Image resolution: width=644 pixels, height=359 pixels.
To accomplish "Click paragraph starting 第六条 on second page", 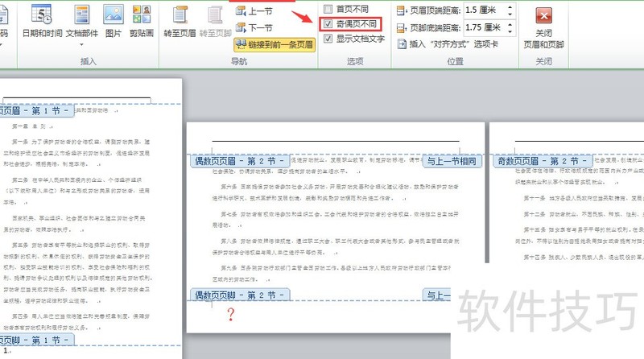I will click(335, 192).
